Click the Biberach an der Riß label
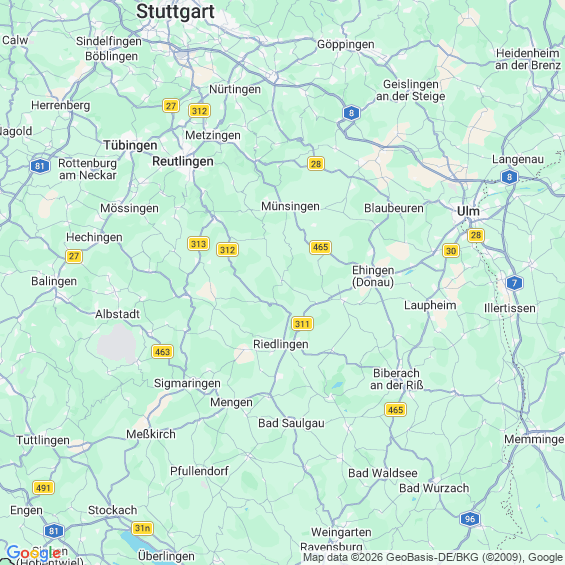 tap(396, 379)
